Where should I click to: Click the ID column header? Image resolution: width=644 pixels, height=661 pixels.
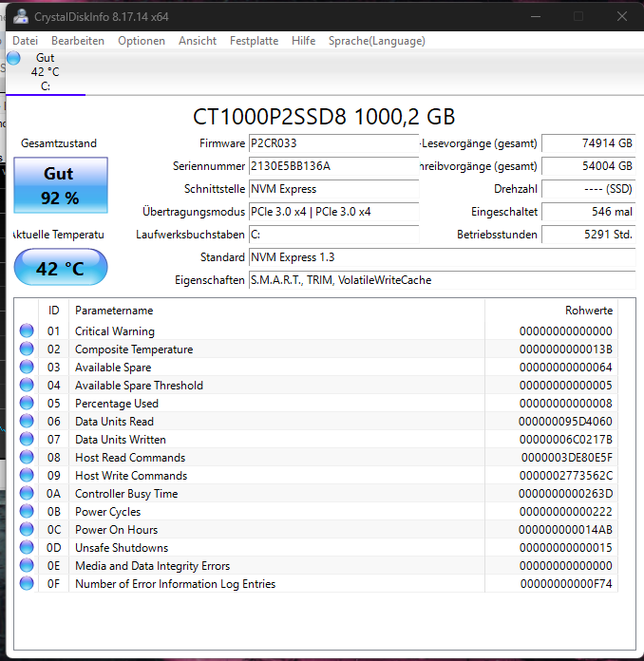pos(53,311)
